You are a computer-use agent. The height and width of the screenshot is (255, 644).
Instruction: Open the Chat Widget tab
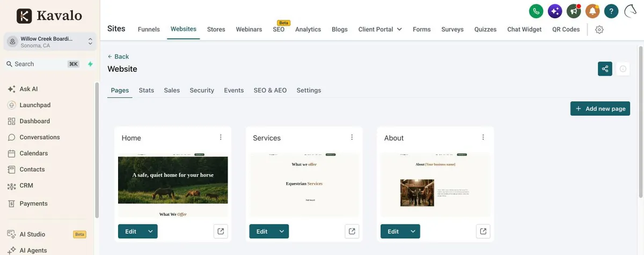524,29
